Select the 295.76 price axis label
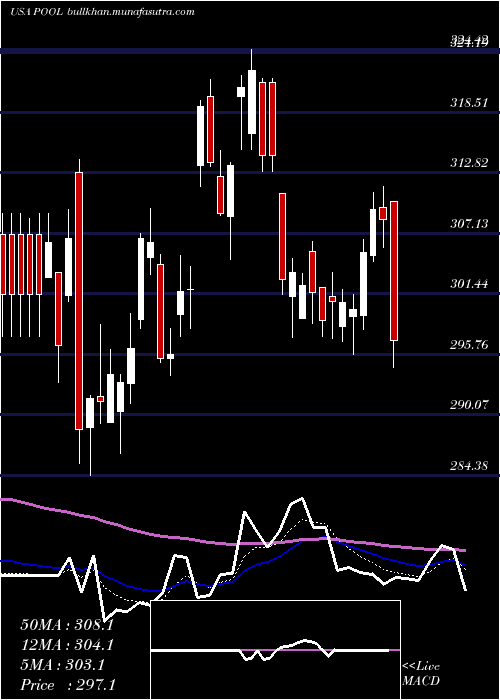The image size is (500, 700). [x=469, y=345]
